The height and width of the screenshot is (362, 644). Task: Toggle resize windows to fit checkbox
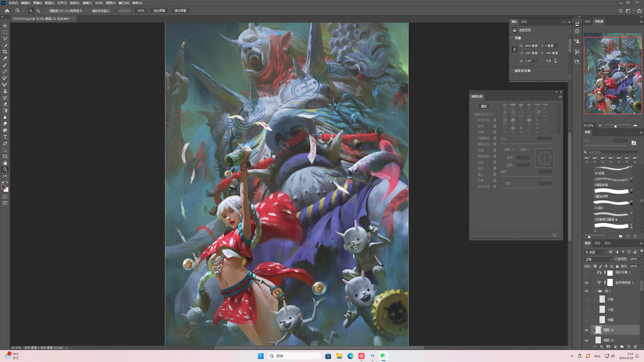click(x=46, y=11)
